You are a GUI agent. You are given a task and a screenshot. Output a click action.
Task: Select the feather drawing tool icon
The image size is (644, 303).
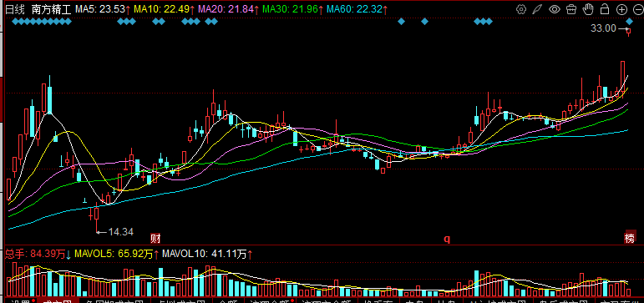[x=538, y=9]
